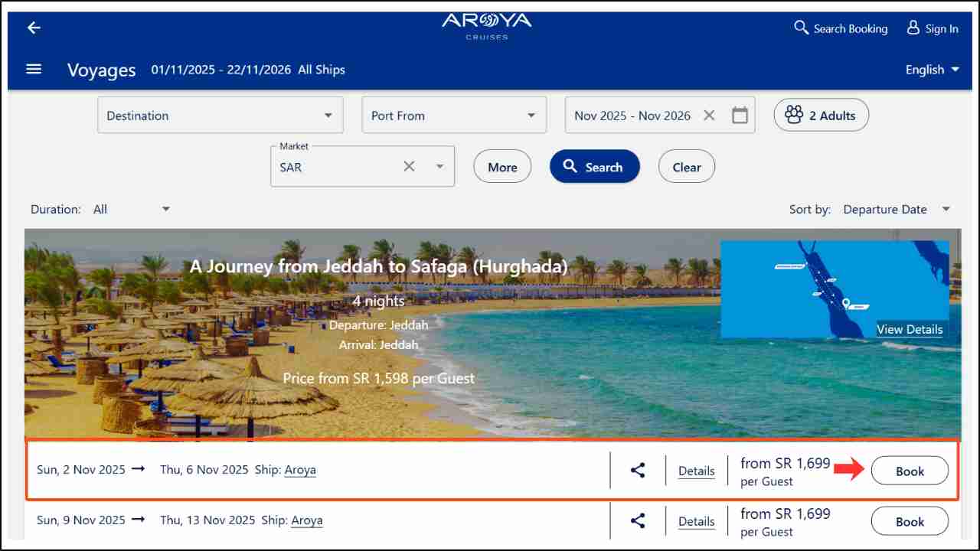This screenshot has width=980, height=551.
Task: Open the Destination dropdown
Action: (328, 115)
